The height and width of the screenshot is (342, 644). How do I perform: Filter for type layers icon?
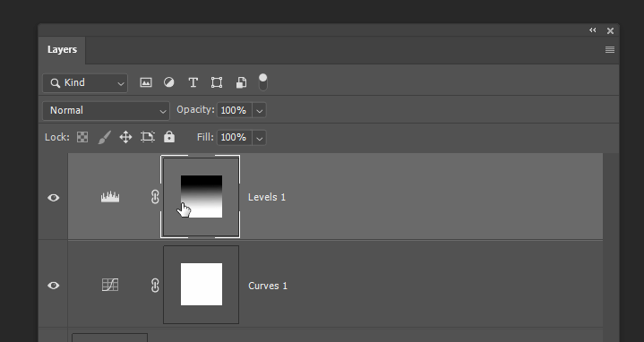point(193,82)
